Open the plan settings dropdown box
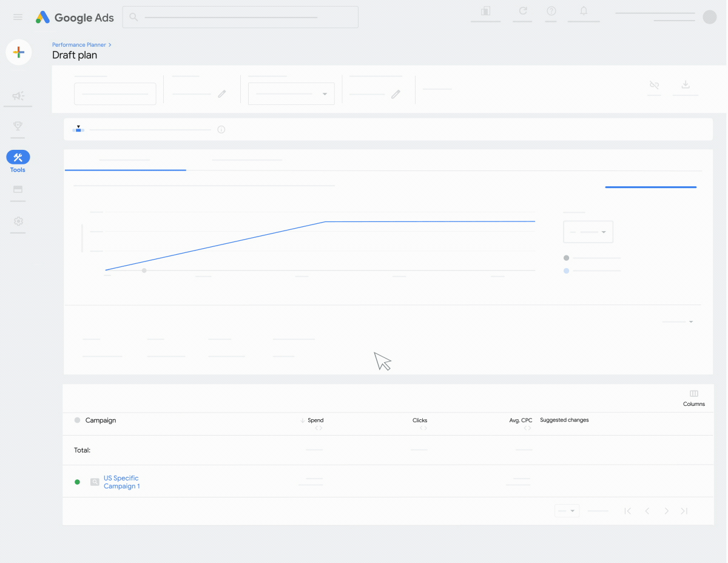 click(x=291, y=94)
